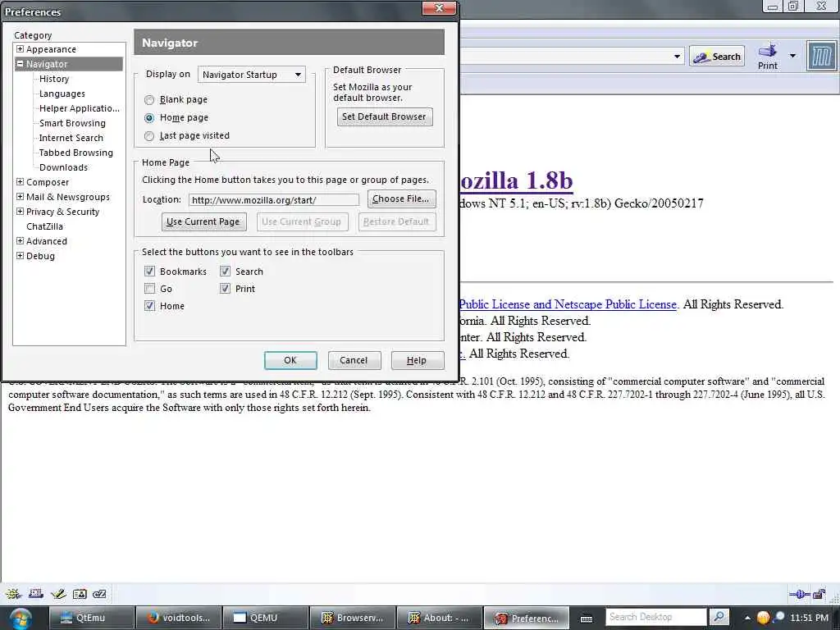Open the Navigator Startup dropdown
The image size is (840, 630).
252,75
